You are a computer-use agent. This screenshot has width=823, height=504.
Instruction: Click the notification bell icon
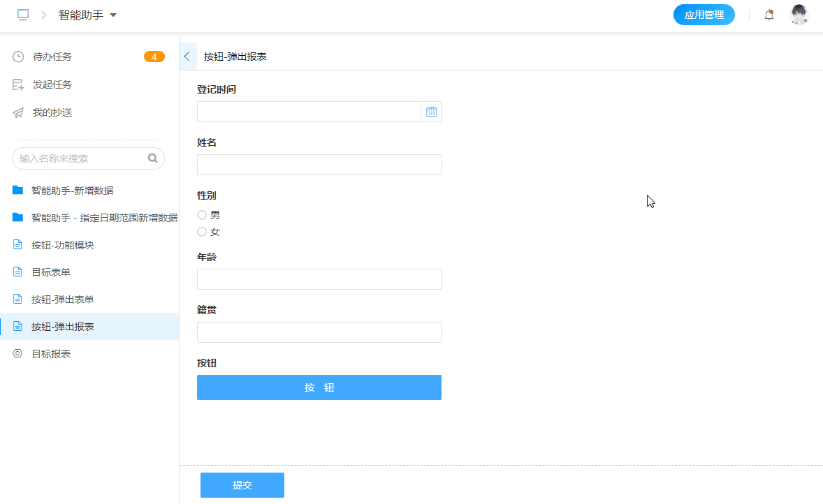[x=769, y=15]
